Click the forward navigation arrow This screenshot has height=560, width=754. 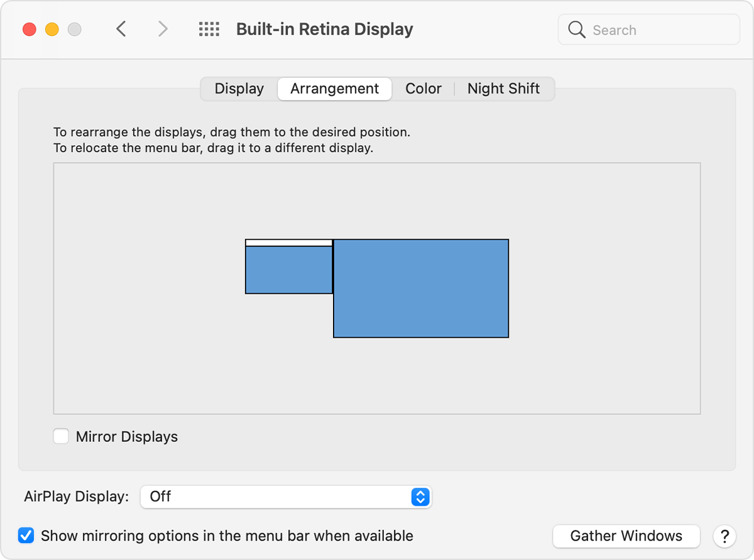162,29
